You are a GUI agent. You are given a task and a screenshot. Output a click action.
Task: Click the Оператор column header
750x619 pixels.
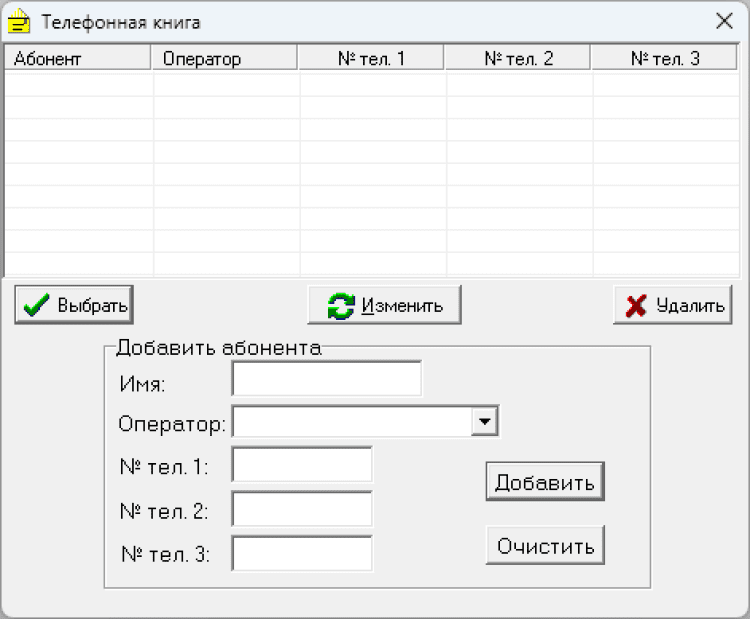click(225, 59)
